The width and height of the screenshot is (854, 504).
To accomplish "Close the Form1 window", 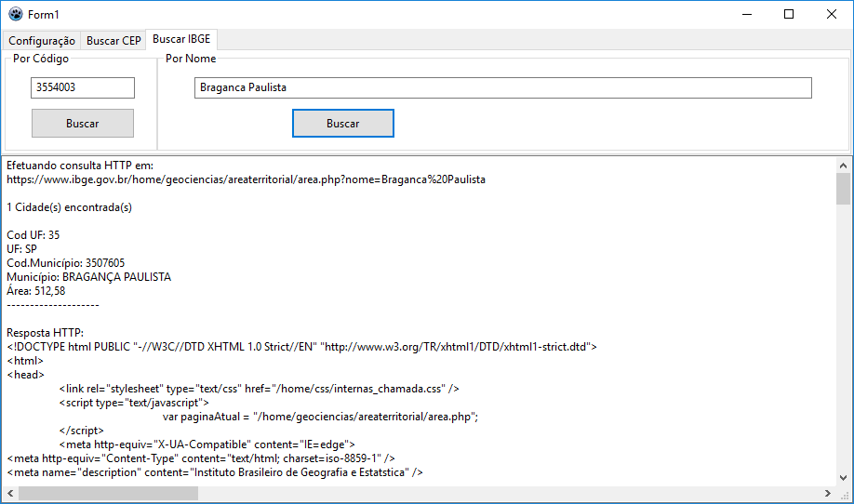I will coord(831,14).
